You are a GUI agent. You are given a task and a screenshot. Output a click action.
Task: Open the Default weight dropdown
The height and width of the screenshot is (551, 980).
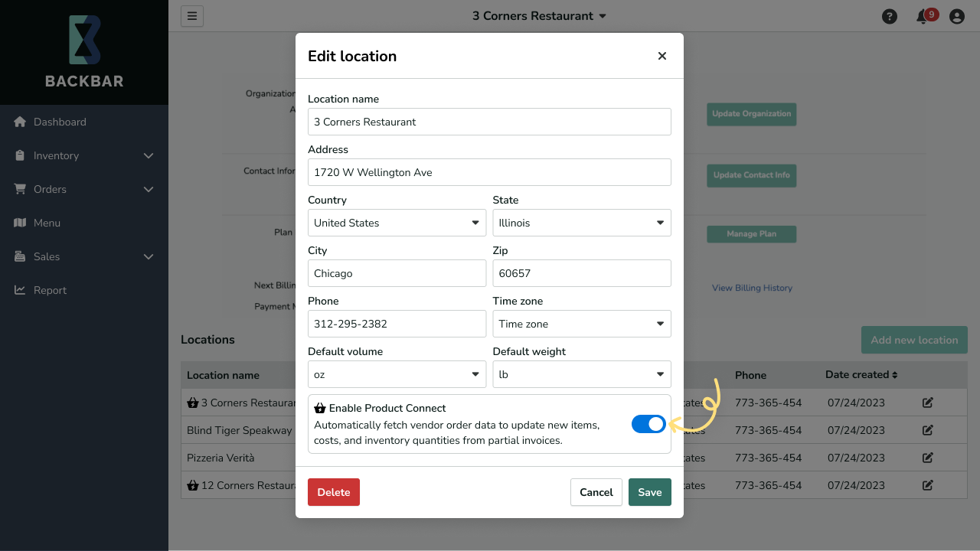point(582,374)
